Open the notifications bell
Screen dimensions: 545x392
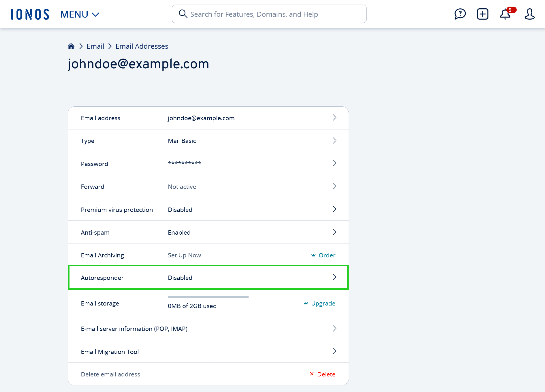505,14
